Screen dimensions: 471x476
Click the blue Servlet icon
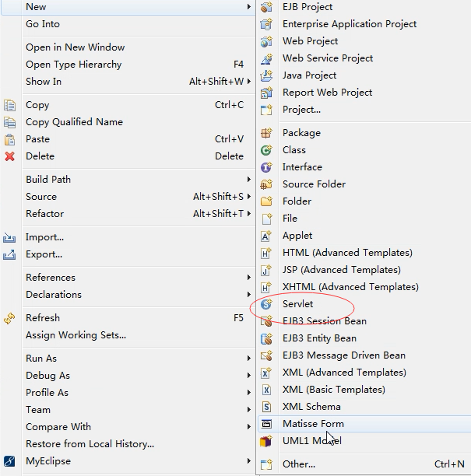pyautogui.click(x=266, y=304)
